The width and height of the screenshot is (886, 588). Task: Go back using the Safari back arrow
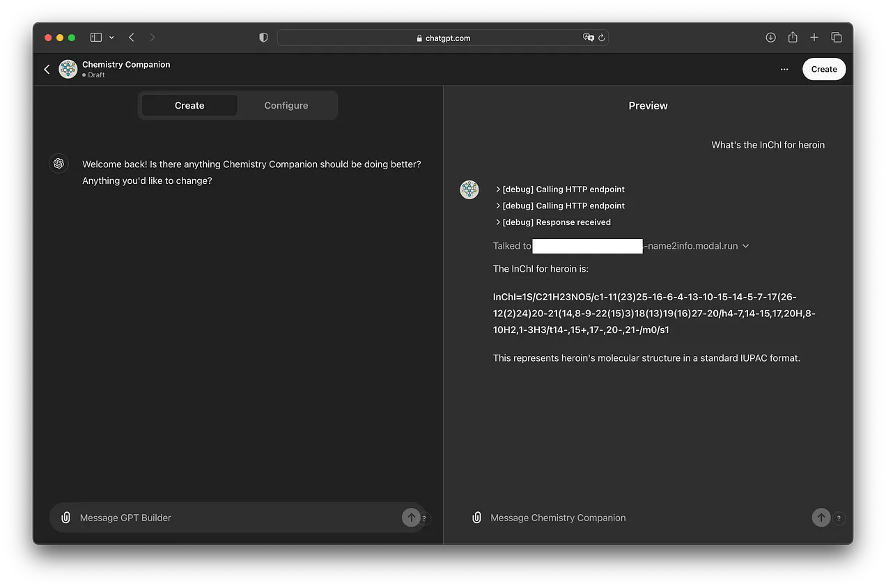(131, 38)
